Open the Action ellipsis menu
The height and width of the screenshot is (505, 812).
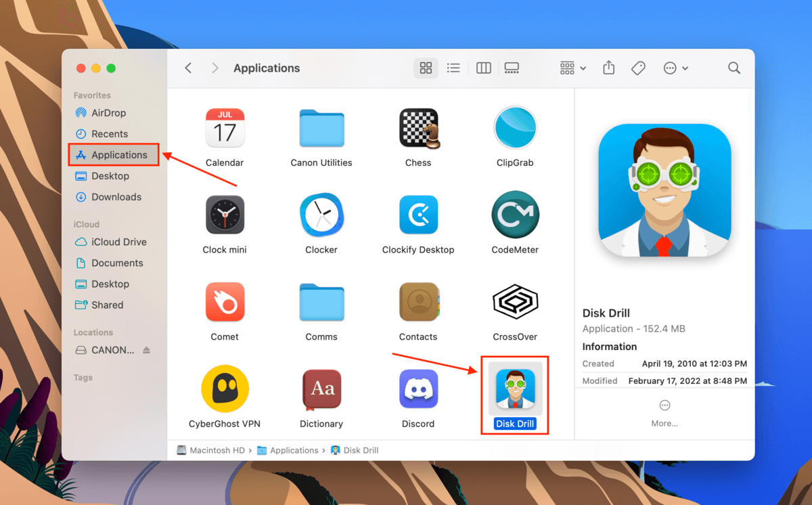click(676, 68)
